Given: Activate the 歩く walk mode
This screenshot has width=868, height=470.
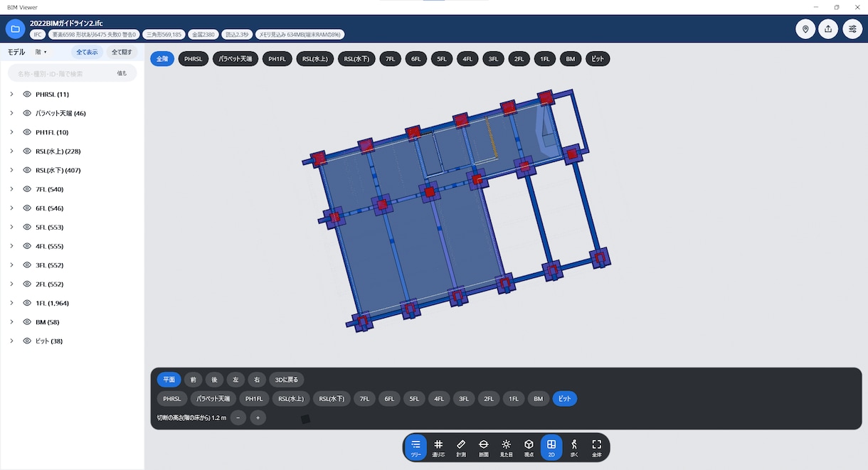Looking at the screenshot, I should 574,447.
